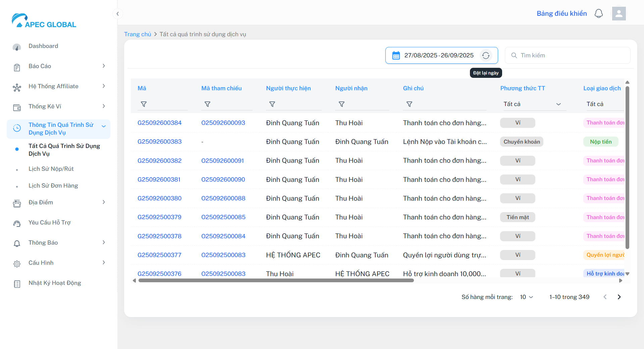Click Bảng điều khiển link

(561, 13)
